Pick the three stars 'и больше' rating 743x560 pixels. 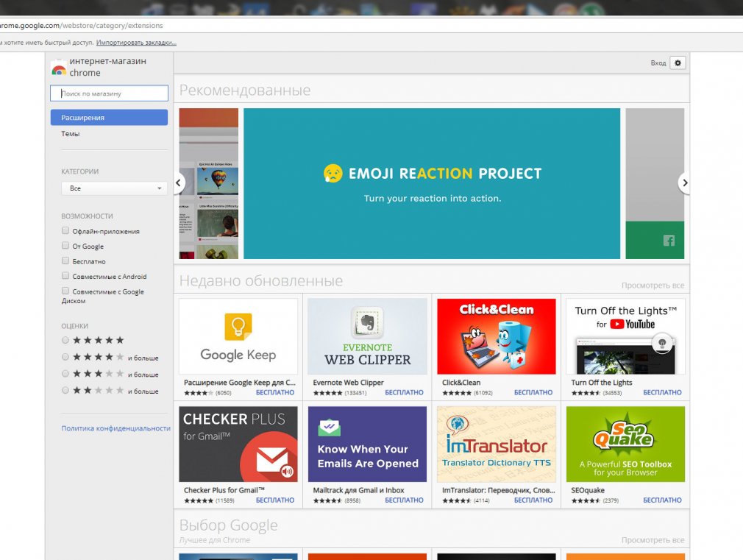point(65,374)
